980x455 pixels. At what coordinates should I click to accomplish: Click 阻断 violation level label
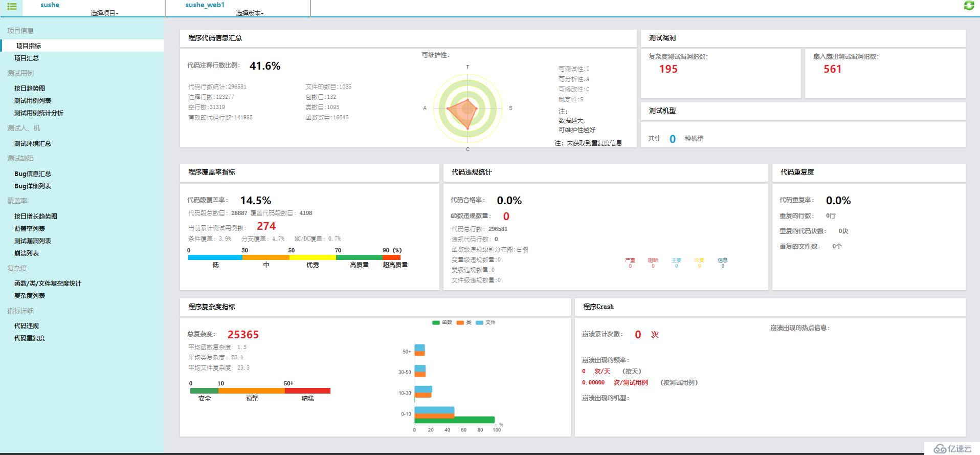tap(653, 261)
